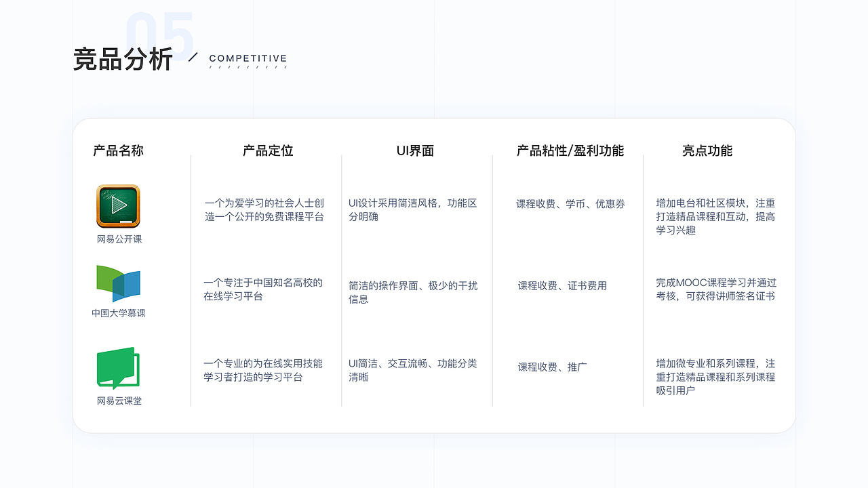868x488 pixels.
Task: Click the 网易公开课 blackboard app icon
Action: [118, 206]
